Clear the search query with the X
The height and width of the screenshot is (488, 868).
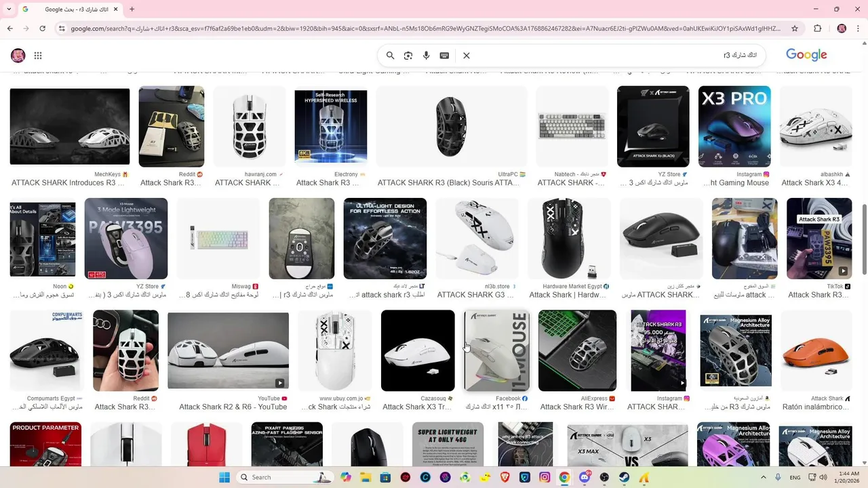tap(467, 56)
